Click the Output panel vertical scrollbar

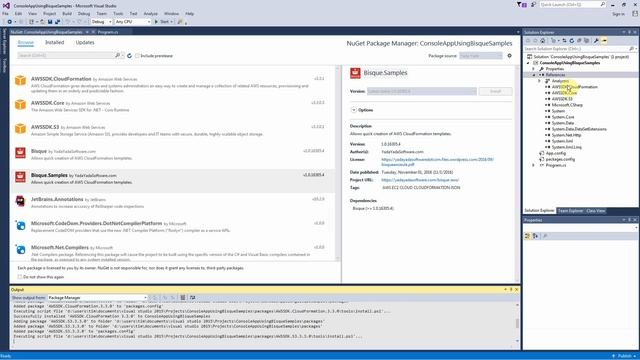(517, 322)
